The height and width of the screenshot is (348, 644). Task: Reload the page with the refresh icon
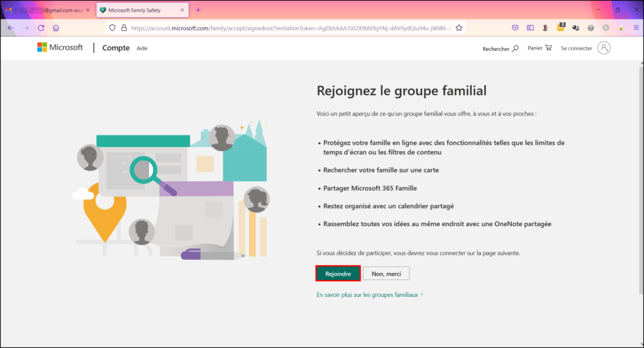coord(41,28)
